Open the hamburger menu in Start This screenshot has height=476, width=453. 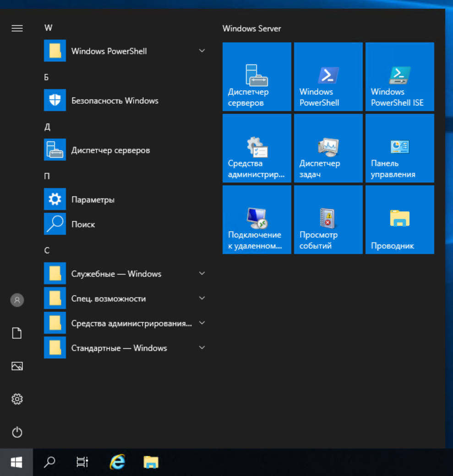click(x=17, y=28)
